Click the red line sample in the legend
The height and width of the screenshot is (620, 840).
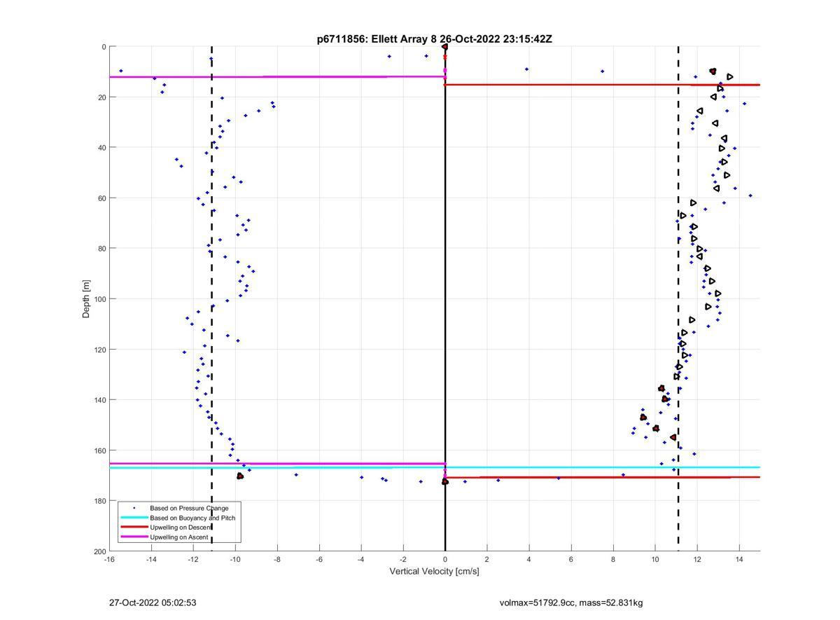pos(134,527)
